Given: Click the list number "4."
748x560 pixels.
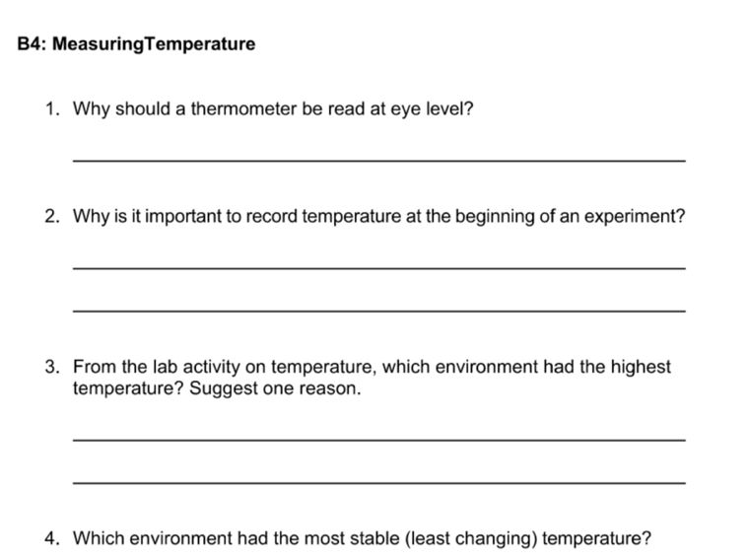Looking at the screenshot, I should click(x=53, y=538).
